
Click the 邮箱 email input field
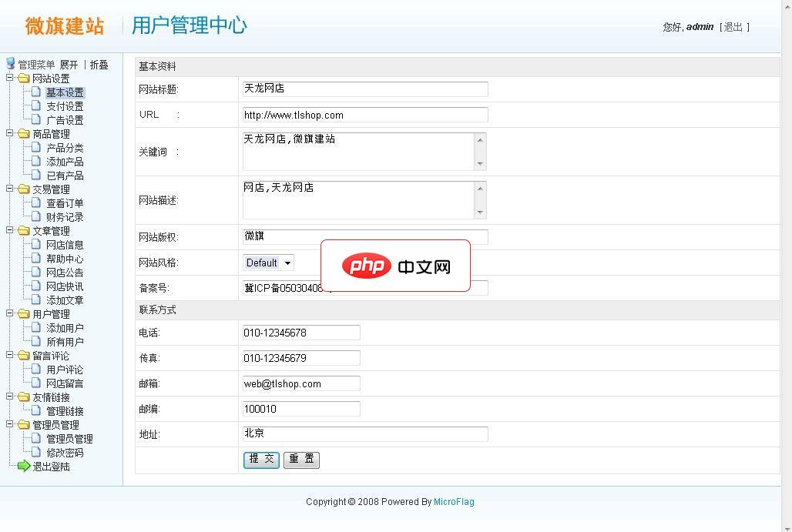[x=300, y=383]
